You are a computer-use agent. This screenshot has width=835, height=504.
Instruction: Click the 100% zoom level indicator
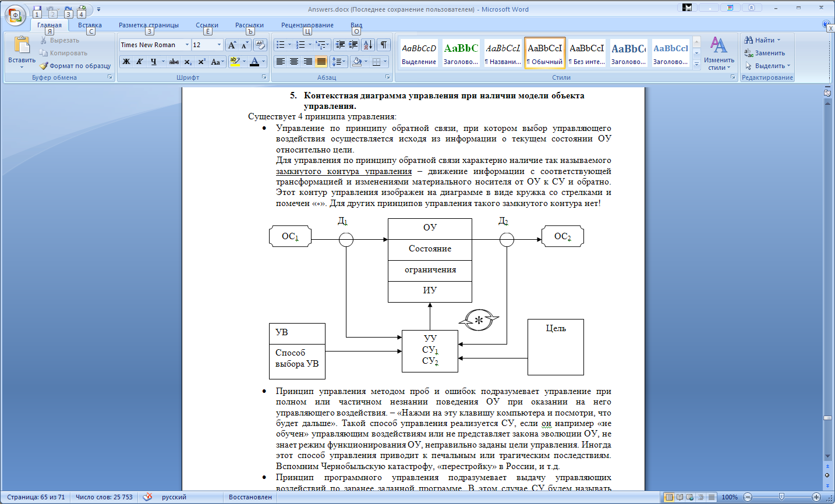730,497
